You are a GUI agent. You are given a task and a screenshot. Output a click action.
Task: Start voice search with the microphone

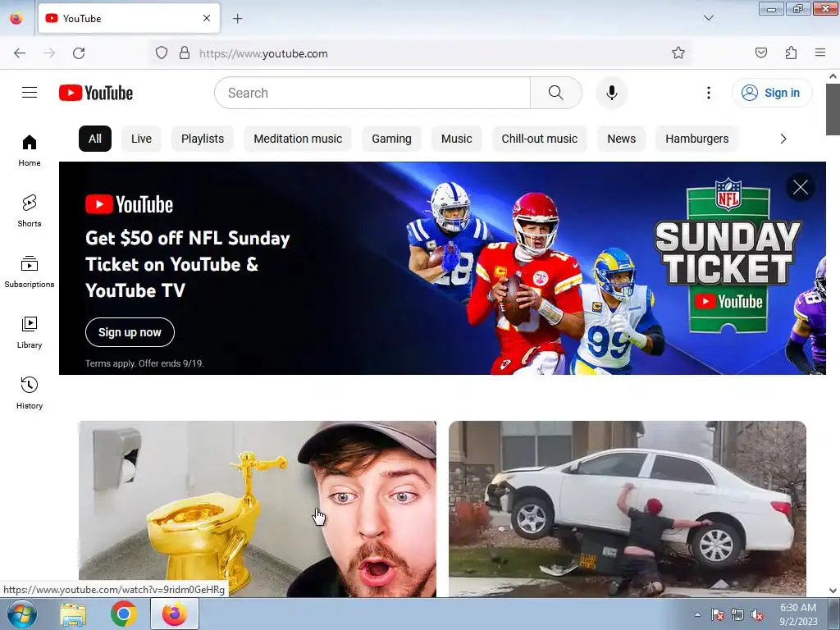point(611,93)
